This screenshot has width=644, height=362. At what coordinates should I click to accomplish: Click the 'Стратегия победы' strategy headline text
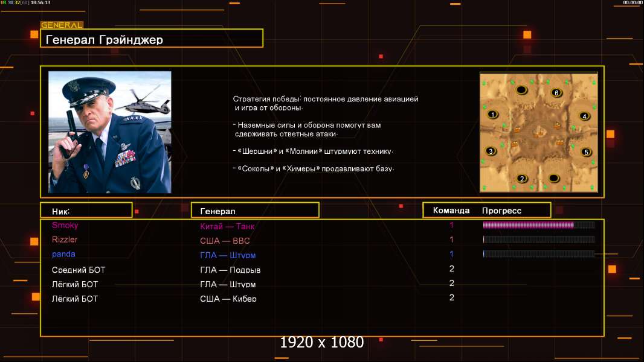(325, 103)
